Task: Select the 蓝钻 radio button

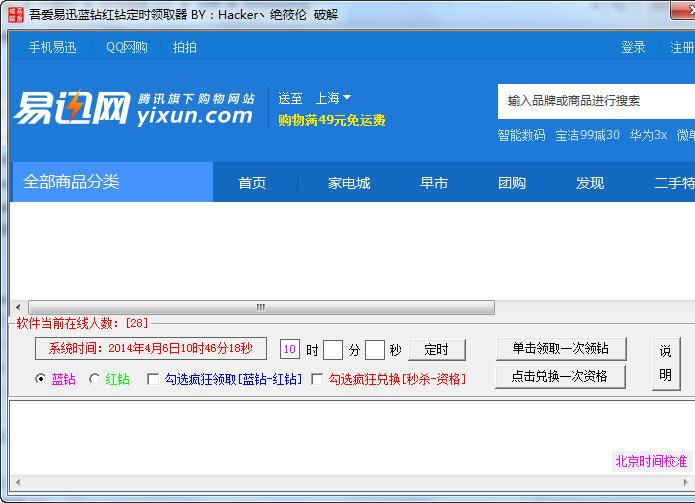Action: (x=40, y=379)
